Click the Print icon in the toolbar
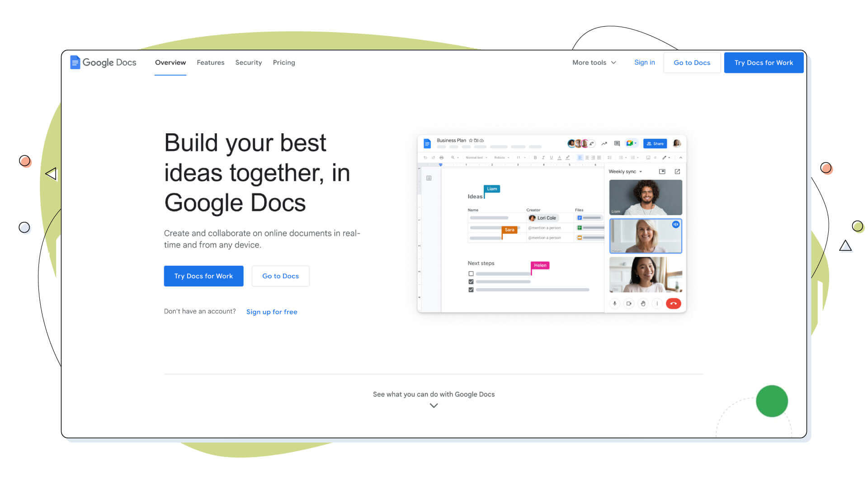Viewport: 868px width, 488px height. click(441, 158)
